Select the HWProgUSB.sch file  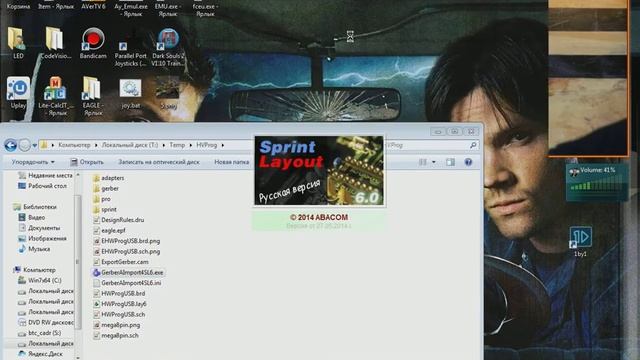coord(119,314)
